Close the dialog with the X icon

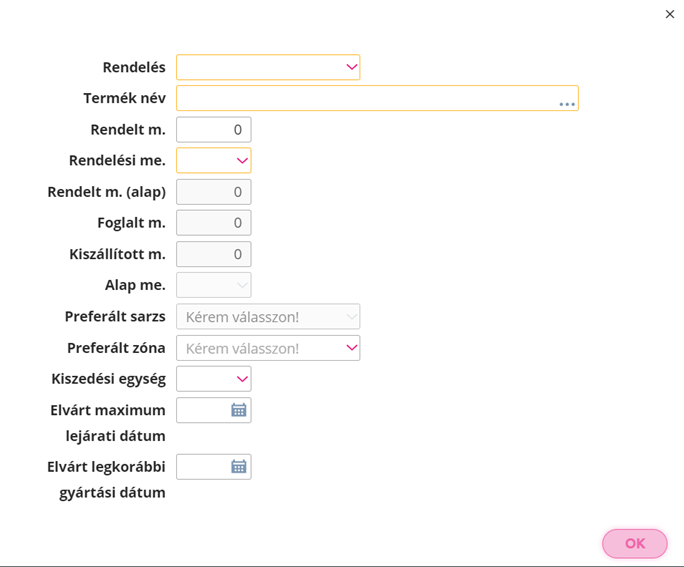click(x=670, y=14)
